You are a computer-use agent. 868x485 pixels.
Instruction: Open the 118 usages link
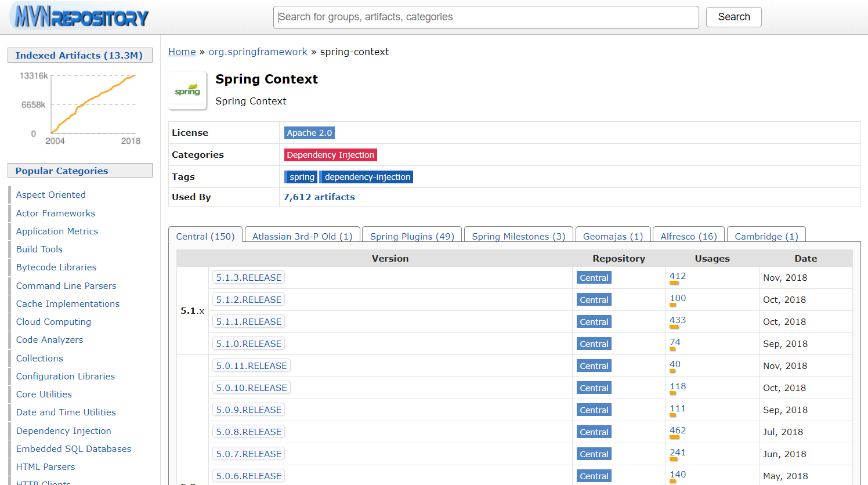678,386
